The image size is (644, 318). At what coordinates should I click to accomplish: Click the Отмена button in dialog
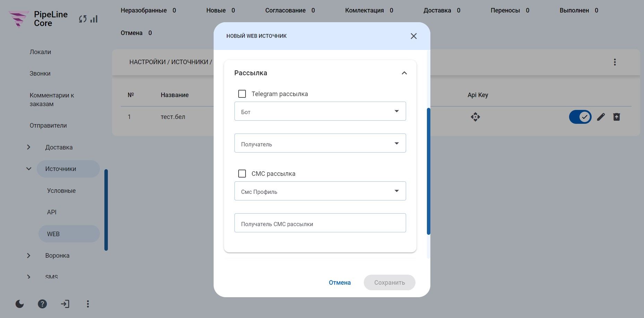[x=340, y=283]
